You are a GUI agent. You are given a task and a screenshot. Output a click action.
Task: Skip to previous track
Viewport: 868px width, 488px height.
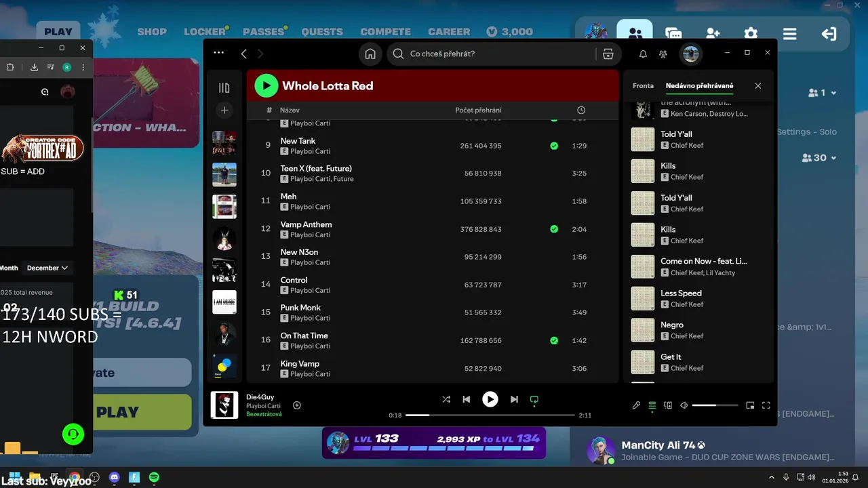(x=467, y=399)
